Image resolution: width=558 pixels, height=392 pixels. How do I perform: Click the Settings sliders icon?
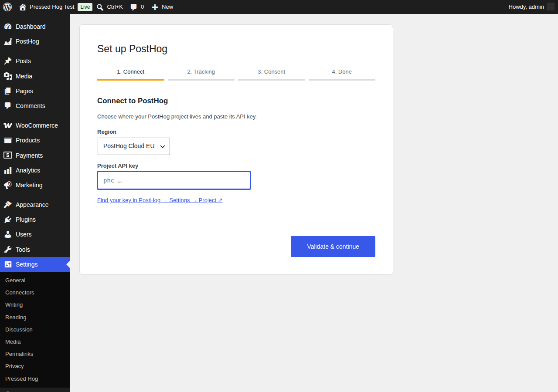coord(8,264)
